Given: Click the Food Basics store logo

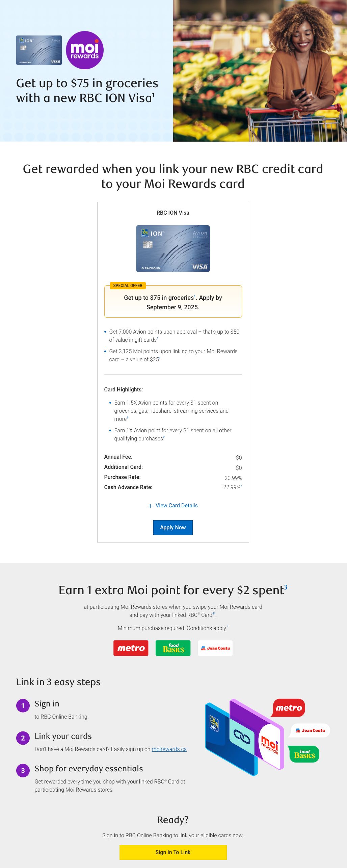Looking at the screenshot, I should point(173,648).
